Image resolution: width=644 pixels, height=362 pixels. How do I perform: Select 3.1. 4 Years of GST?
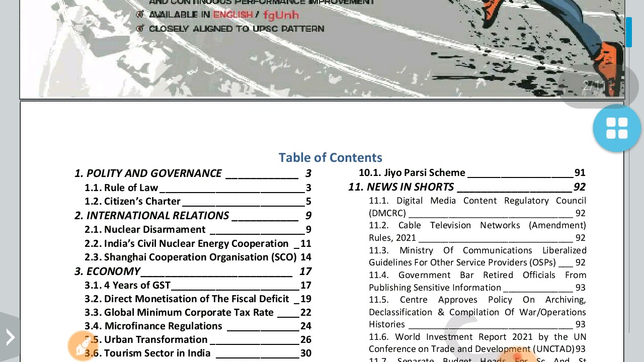tap(198, 285)
